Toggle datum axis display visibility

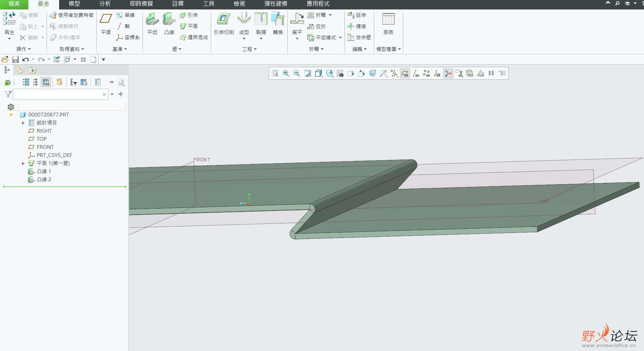click(x=416, y=73)
